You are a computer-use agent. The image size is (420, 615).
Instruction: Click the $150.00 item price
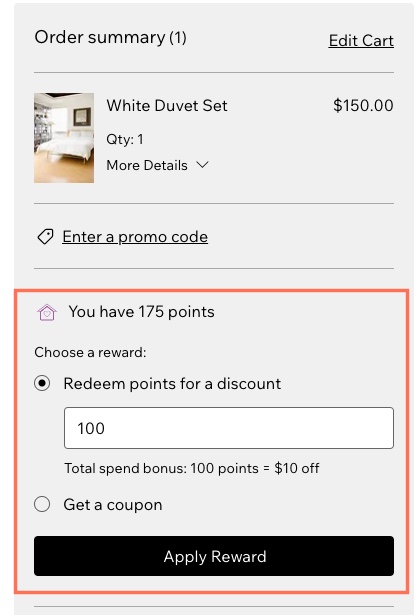pyautogui.click(x=363, y=106)
